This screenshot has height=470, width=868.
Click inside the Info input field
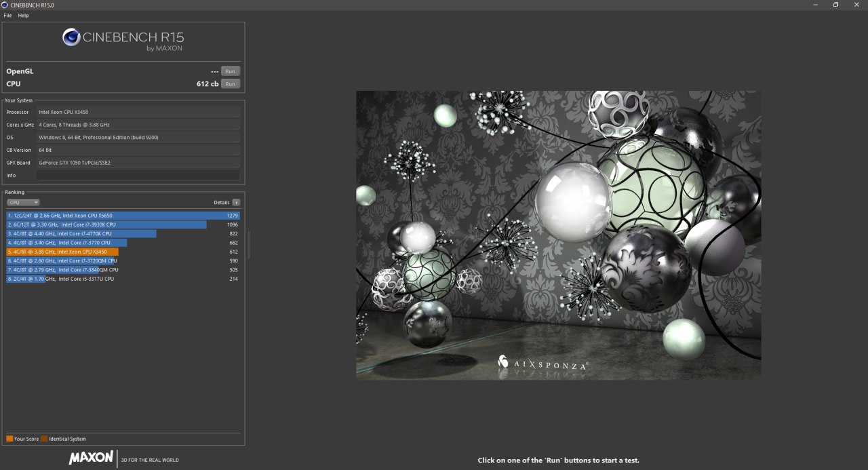138,175
